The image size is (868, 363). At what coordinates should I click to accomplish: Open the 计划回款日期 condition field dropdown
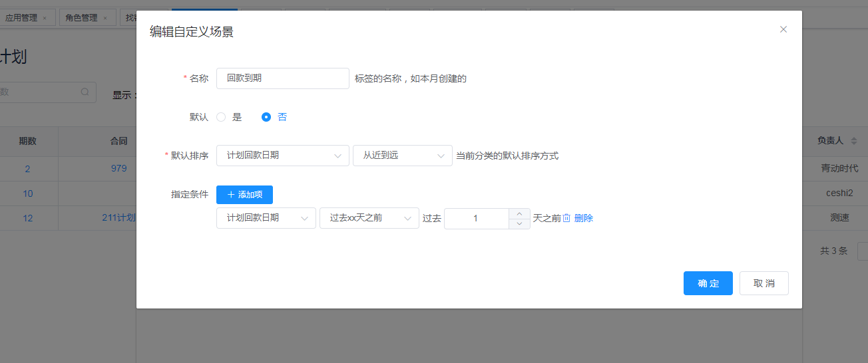[266, 218]
